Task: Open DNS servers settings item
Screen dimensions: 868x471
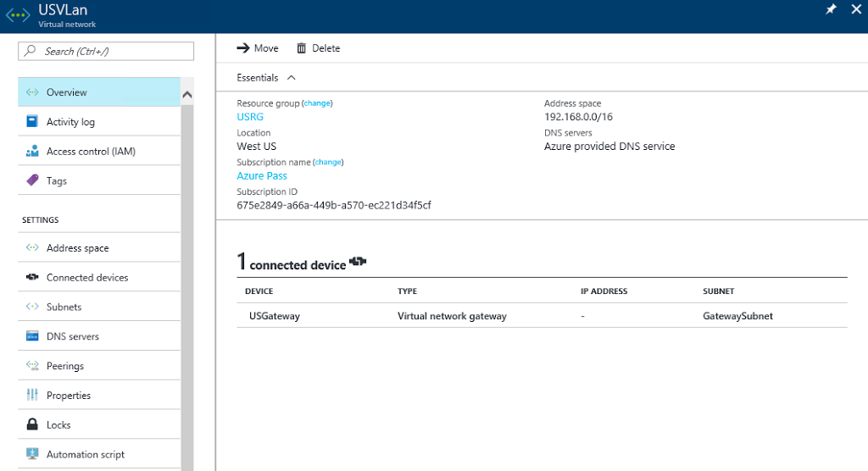Action: click(x=99, y=336)
